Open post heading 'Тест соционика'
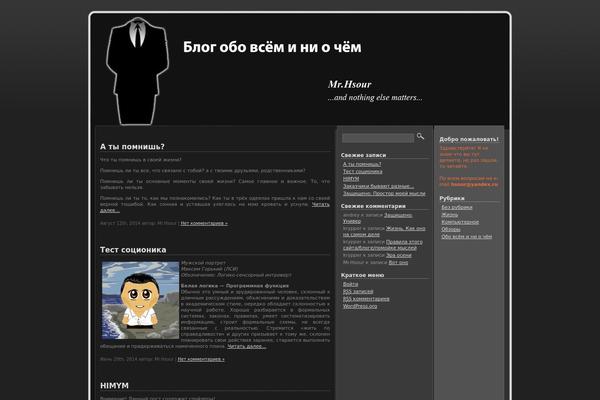 click(133, 250)
